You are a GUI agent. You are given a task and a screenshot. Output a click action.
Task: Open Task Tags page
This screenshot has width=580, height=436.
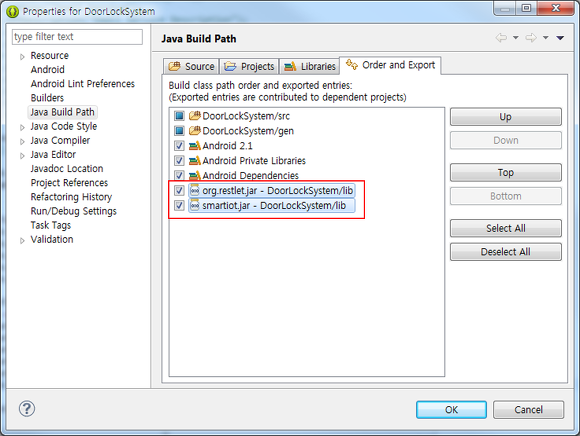(x=51, y=225)
